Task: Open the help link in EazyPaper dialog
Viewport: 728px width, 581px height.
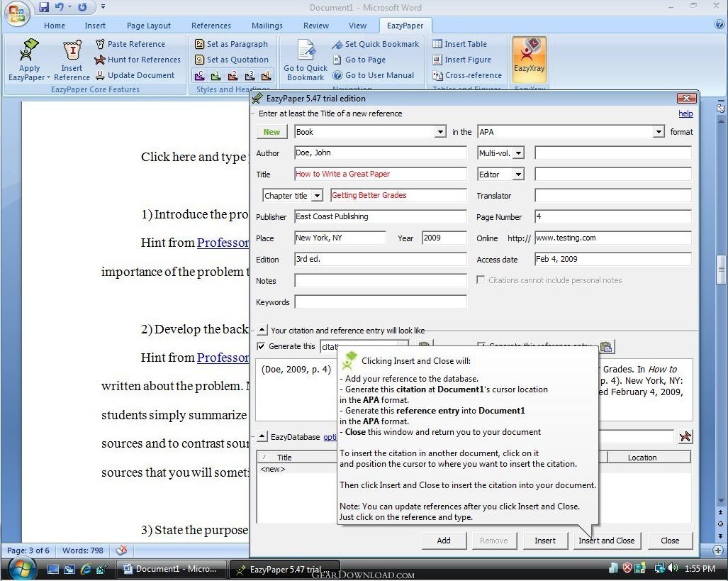Action: pyautogui.click(x=685, y=114)
